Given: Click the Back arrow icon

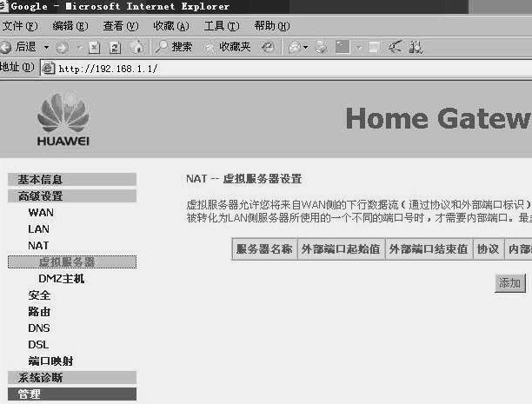Looking at the screenshot, I should pyautogui.click(x=5, y=47).
